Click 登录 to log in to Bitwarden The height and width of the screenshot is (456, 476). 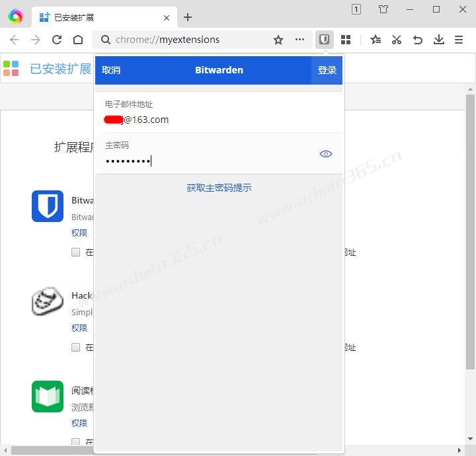(x=327, y=70)
